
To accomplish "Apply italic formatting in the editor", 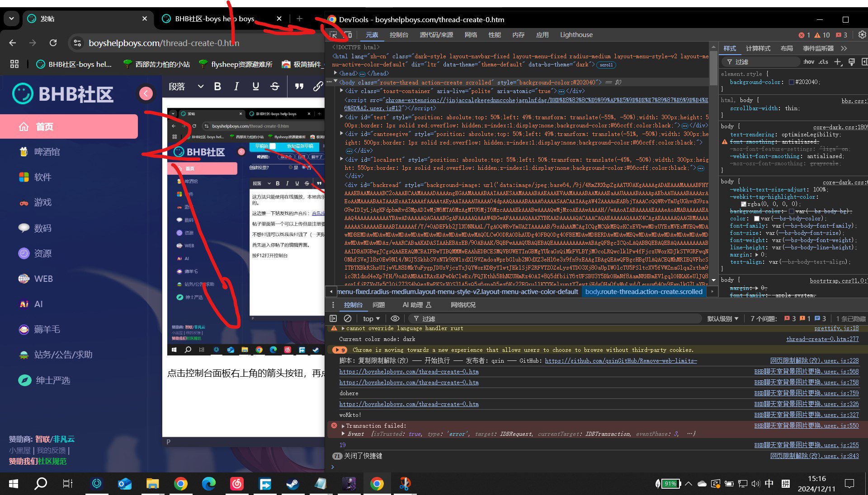I will pyautogui.click(x=236, y=86).
